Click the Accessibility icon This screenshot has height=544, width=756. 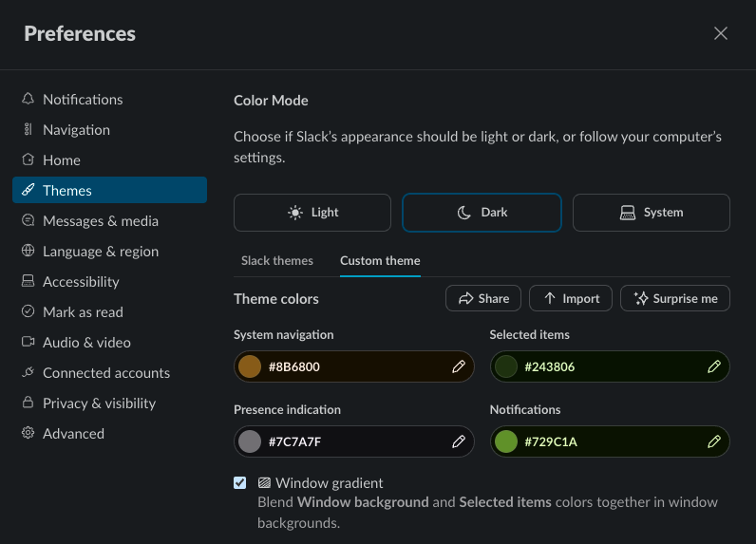click(28, 281)
